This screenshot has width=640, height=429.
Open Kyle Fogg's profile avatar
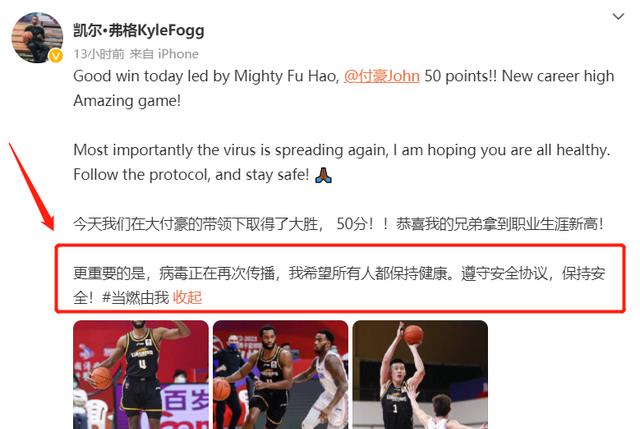pyautogui.click(x=37, y=38)
